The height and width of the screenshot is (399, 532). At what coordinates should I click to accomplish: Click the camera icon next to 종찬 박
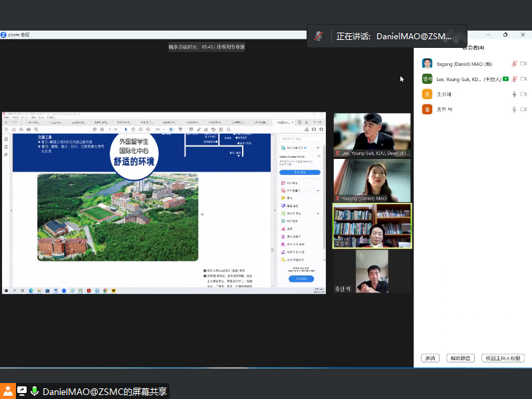click(524, 109)
